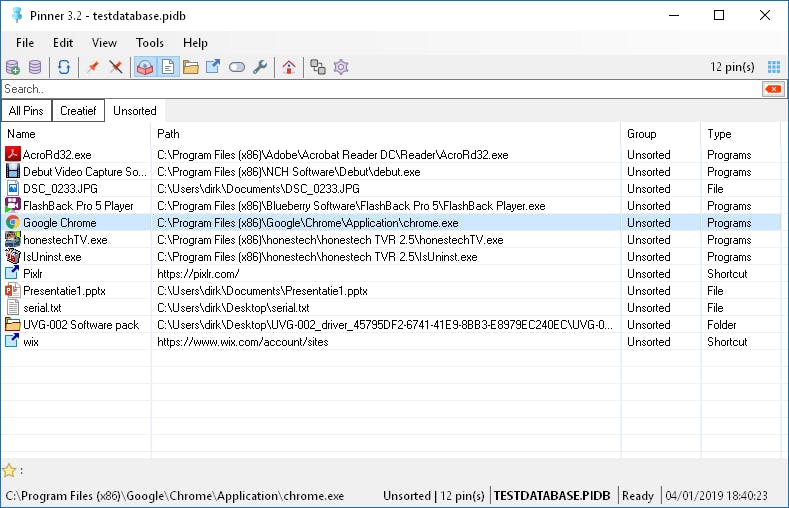Screen dimensions: 789x508
Task: Click into the Search field
Action: 381,89
